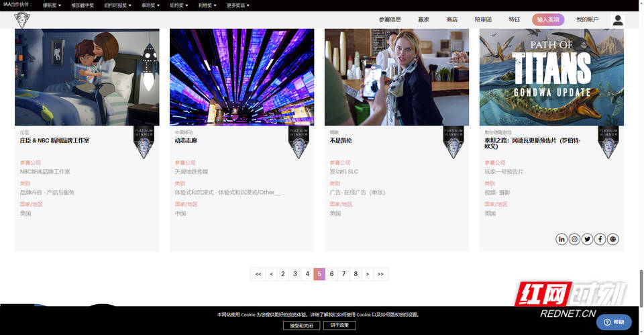
Task: Click the Platinum Winner badge on 动态走廊
Action: tap(299, 142)
